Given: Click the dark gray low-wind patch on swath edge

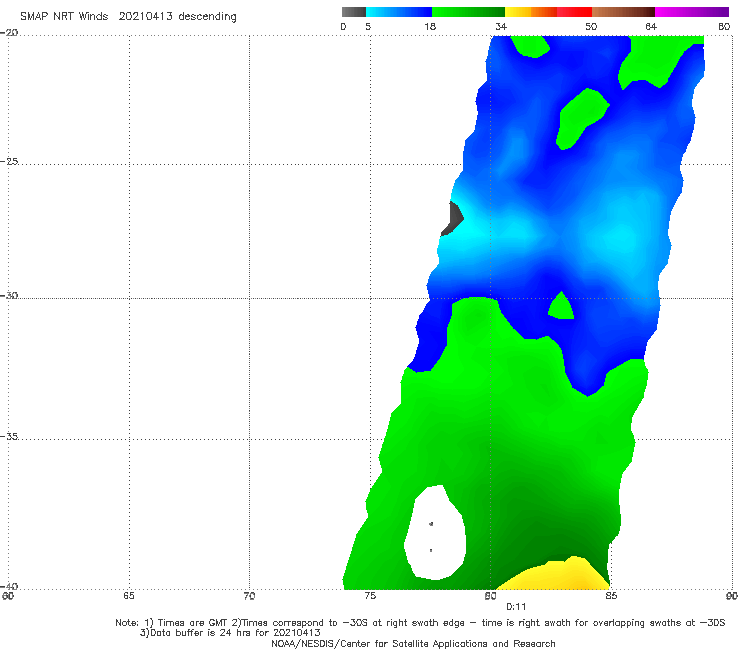Looking at the screenshot, I should pyautogui.click(x=453, y=219).
